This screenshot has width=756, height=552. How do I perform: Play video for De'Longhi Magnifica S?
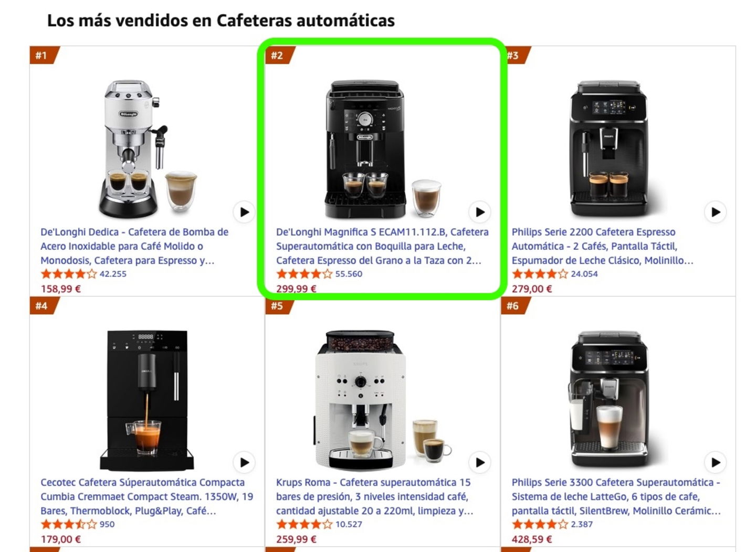(x=480, y=212)
